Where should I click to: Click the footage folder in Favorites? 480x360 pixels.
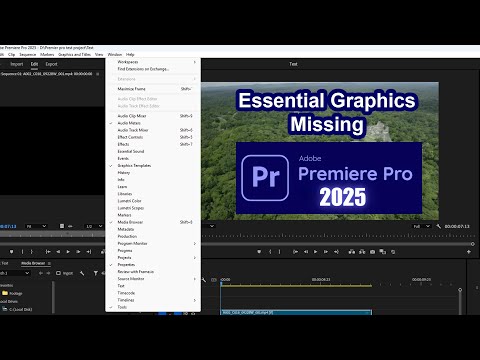(x=12, y=293)
